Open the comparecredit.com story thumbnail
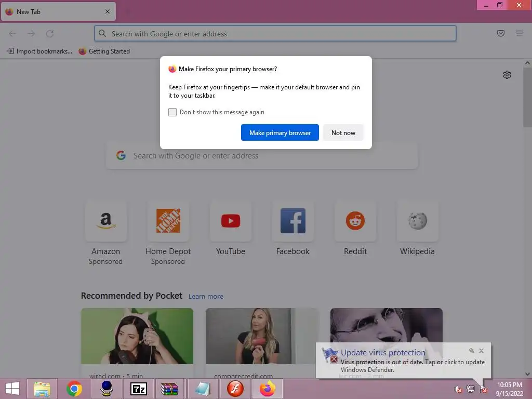The width and height of the screenshot is (532, 399). tap(262, 336)
